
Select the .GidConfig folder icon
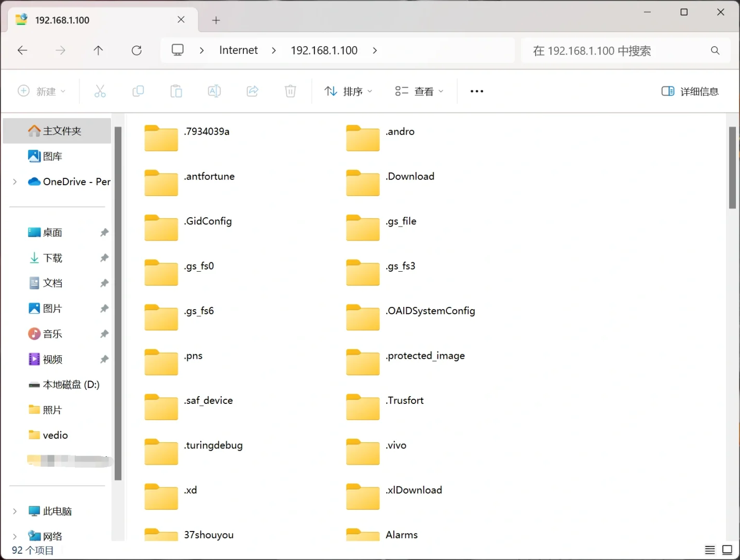pyautogui.click(x=161, y=227)
